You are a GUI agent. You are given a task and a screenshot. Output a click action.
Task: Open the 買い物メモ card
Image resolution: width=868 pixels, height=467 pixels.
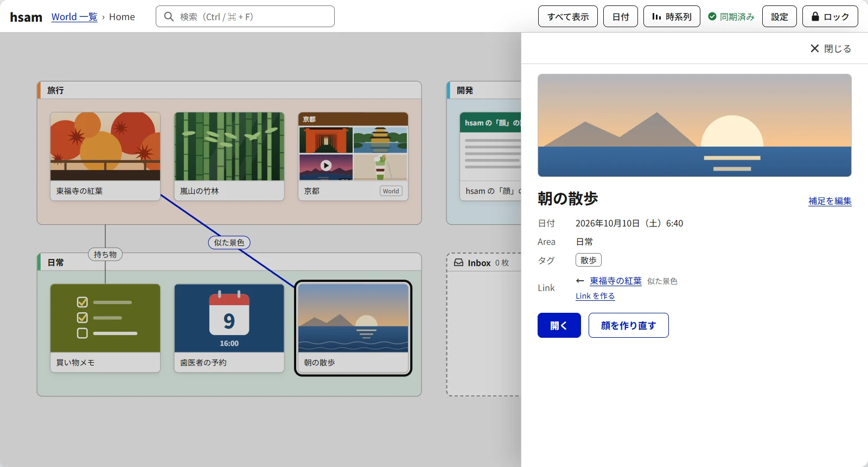pyautogui.click(x=105, y=328)
